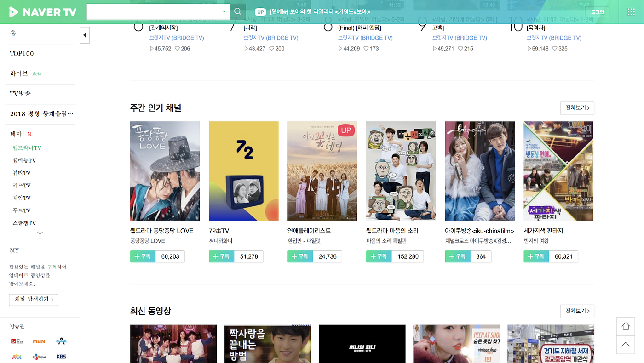The image size is (644, 363).
Task: Click the heart icon beside 206 likes
Action: coord(177,48)
